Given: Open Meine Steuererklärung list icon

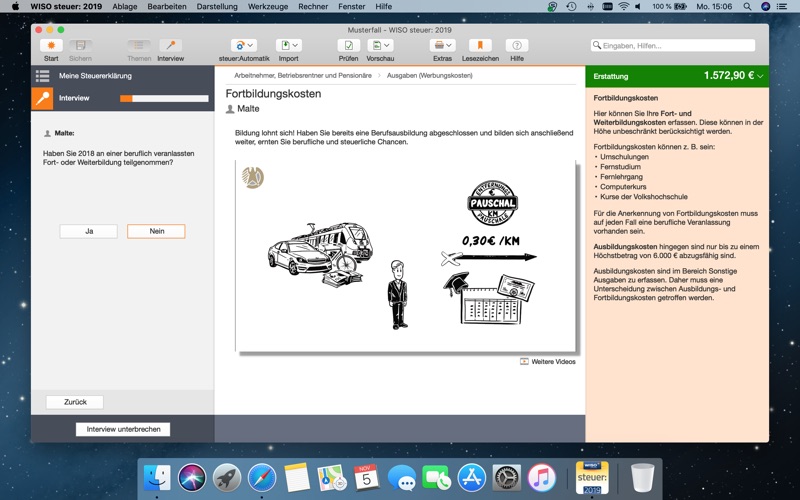Looking at the screenshot, I should [x=42, y=76].
